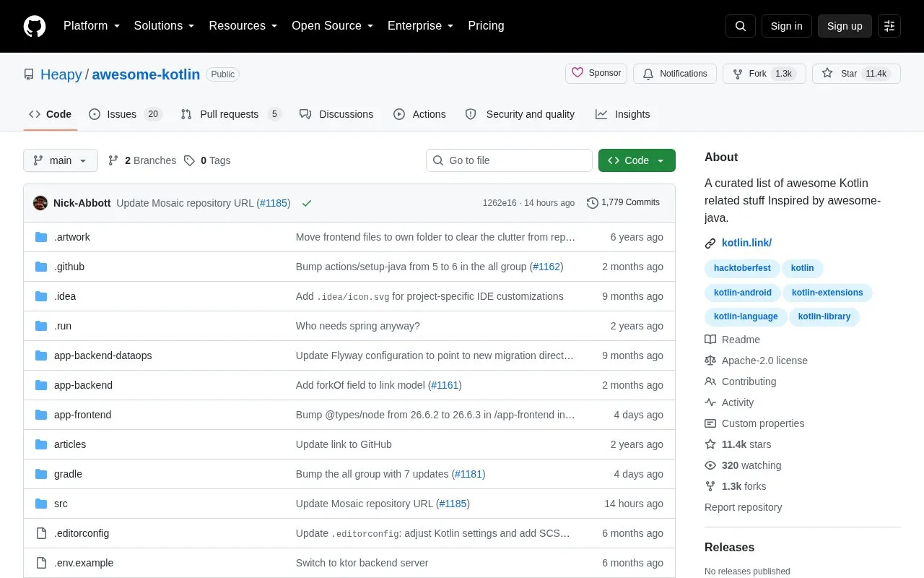Click the green check commit status icon
Image resolution: width=924 pixels, height=578 pixels.
(307, 203)
